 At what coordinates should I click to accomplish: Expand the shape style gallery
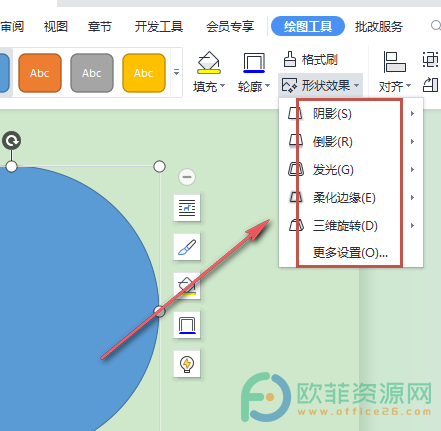coord(177,72)
